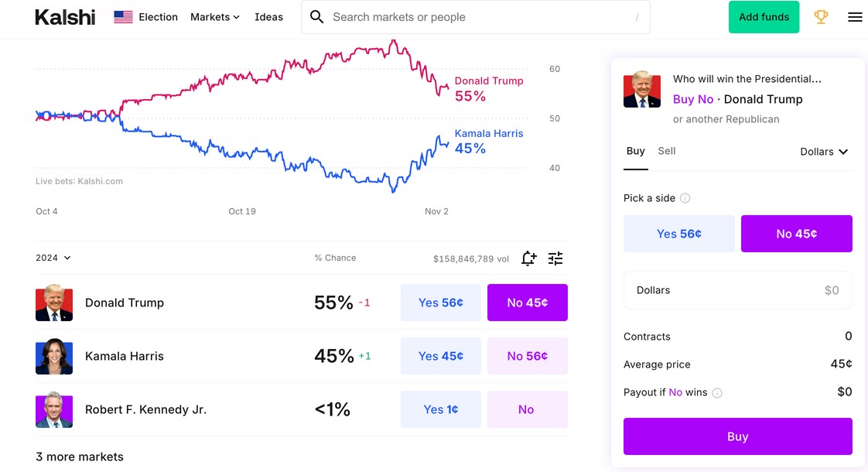Open the hamburger menu icon
The image size is (868, 472).
click(x=855, y=17)
